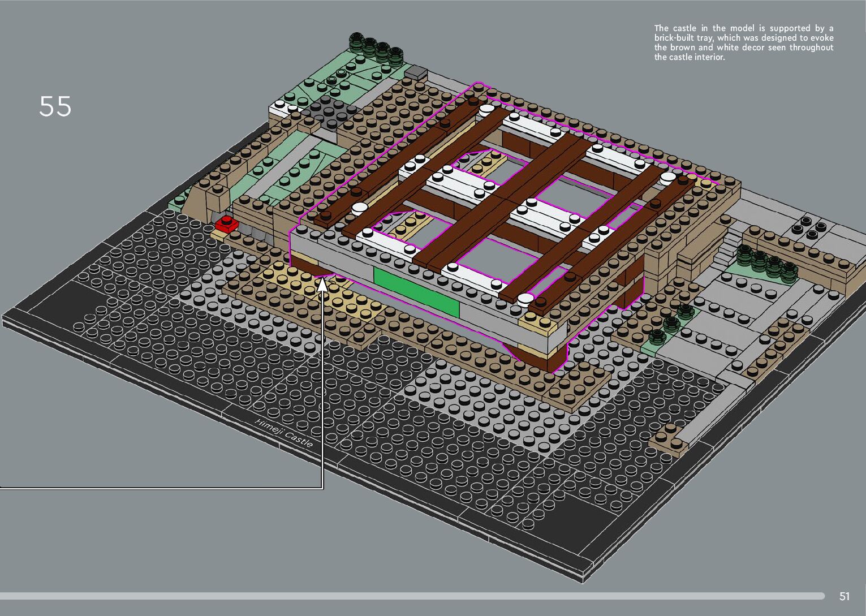Screen dimensions: 866x616
Task: Click the white round stud at the tray's back corner
Action: click(x=486, y=110)
